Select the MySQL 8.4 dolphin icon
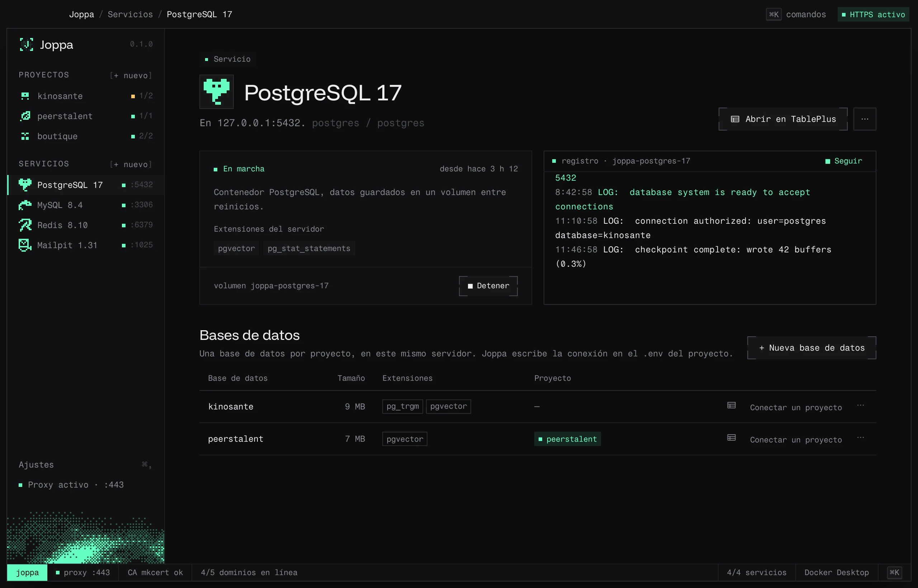 pos(25,205)
